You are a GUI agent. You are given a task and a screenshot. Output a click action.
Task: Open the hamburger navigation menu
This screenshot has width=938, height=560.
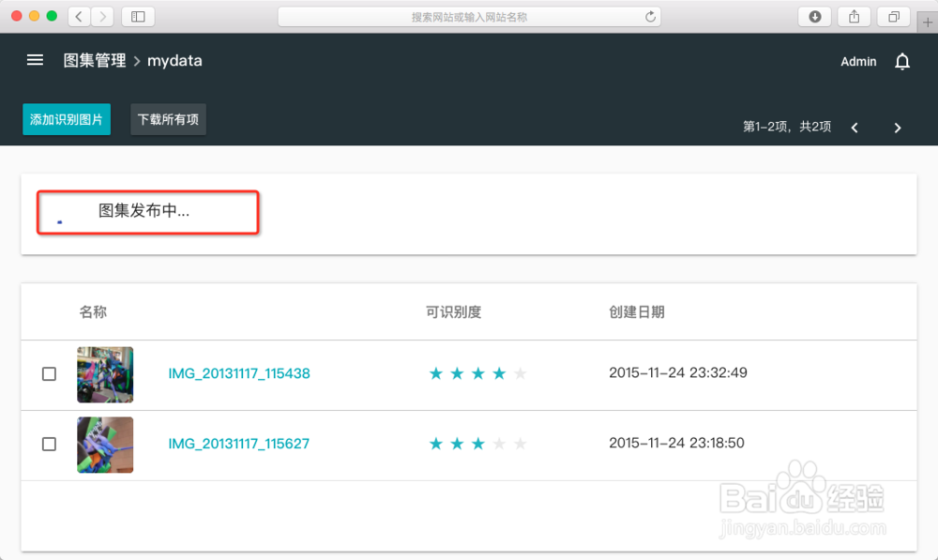pyautogui.click(x=35, y=60)
